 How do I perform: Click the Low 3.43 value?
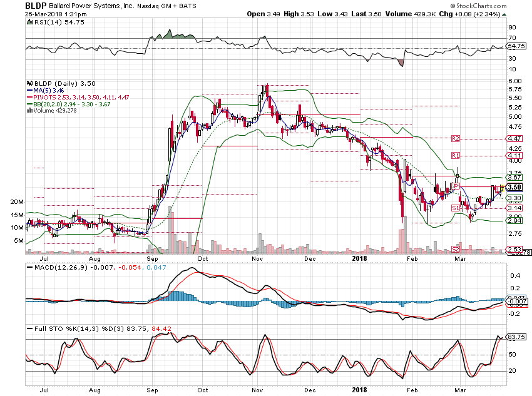[332, 14]
